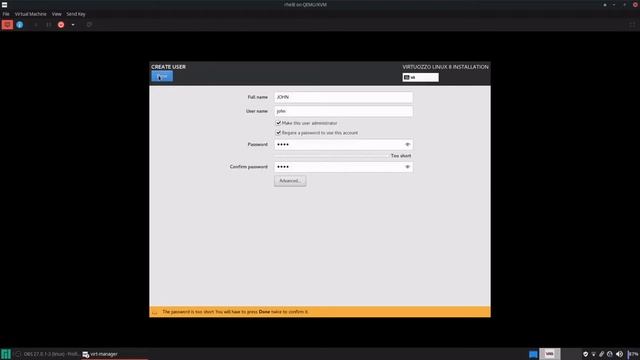The height and width of the screenshot is (360, 640).
Task: Click the blue Done button
Action: coord(162,76)
